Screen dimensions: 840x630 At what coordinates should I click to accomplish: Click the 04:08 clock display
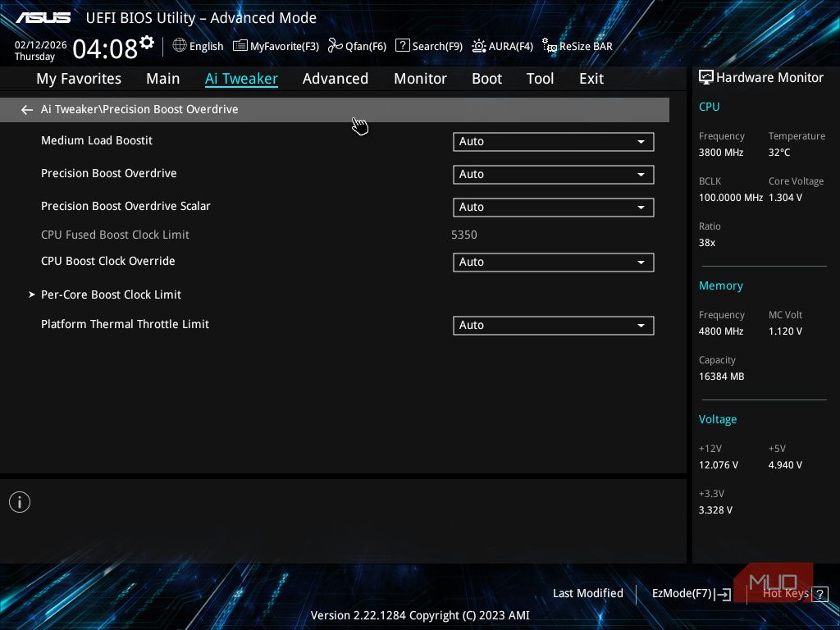pos(105,48)
